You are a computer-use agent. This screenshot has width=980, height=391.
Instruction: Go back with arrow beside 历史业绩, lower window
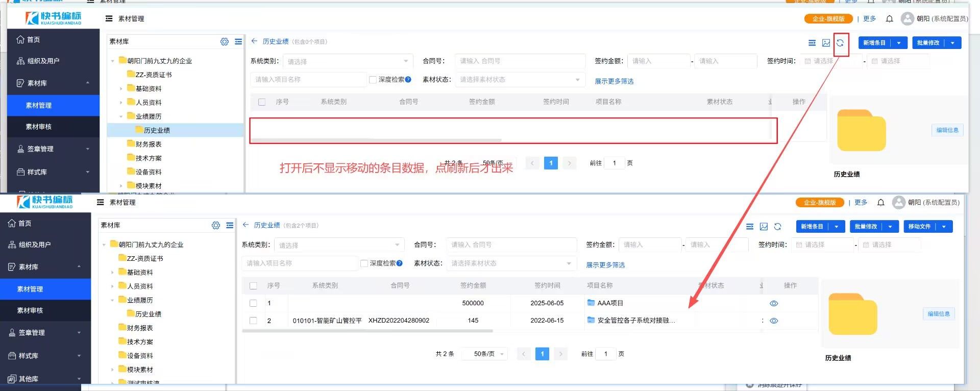point(246,225)
